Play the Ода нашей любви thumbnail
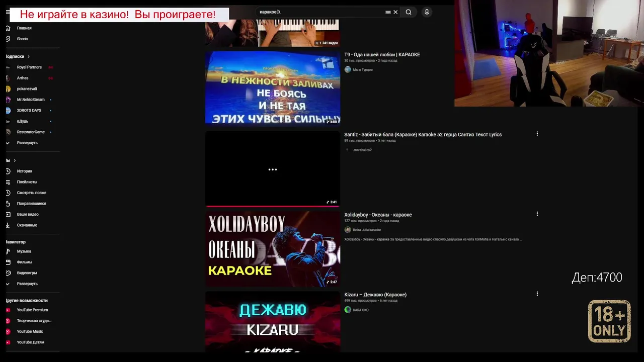 (x=273, y=88)
